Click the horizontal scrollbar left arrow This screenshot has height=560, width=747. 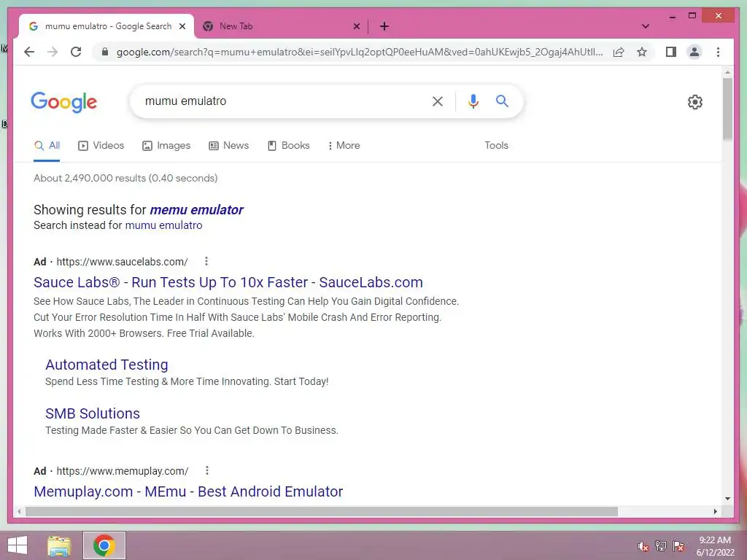(x=19, y=511)
